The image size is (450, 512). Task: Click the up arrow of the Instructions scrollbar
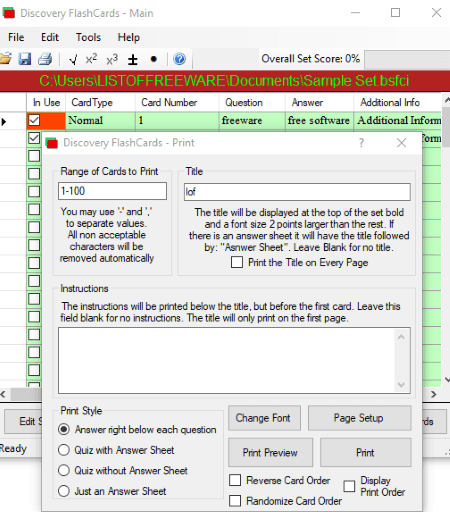click(401, 337)
